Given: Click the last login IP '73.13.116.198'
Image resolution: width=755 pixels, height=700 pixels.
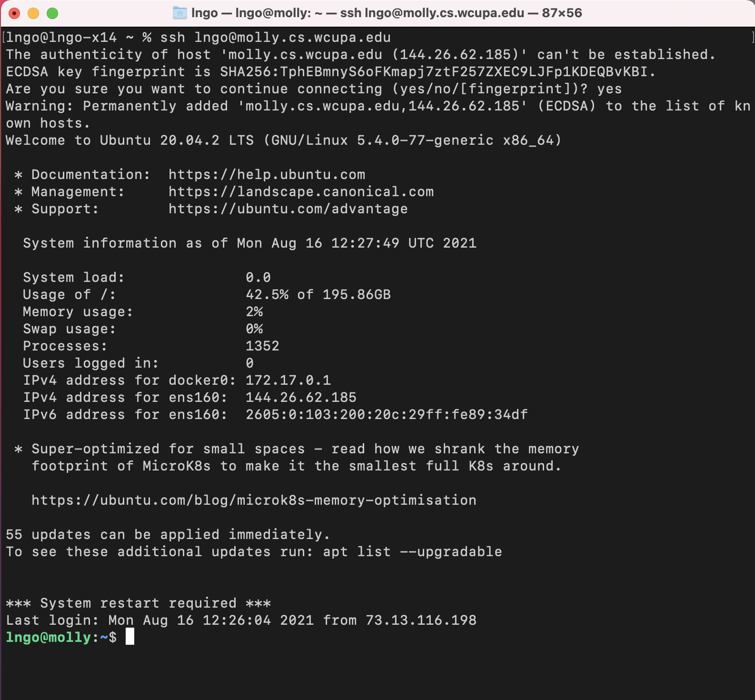Looking at the screenshot, I should 421,620.
